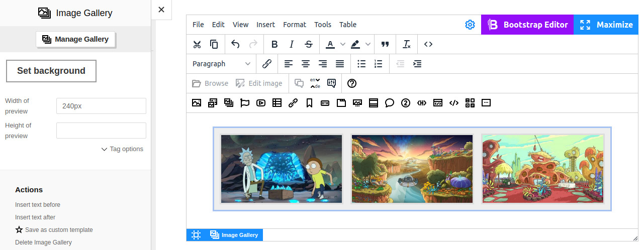
Task: Open help with the question mark icon
Action: tap(352, 83)
